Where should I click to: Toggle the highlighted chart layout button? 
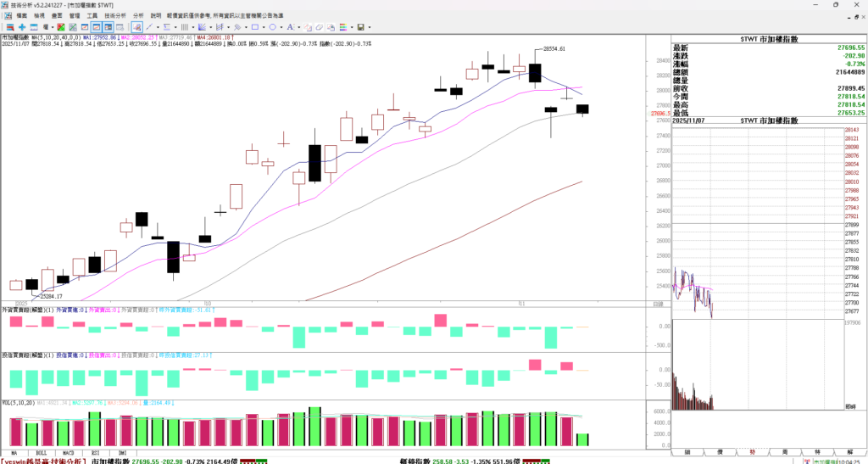[97, 27]
